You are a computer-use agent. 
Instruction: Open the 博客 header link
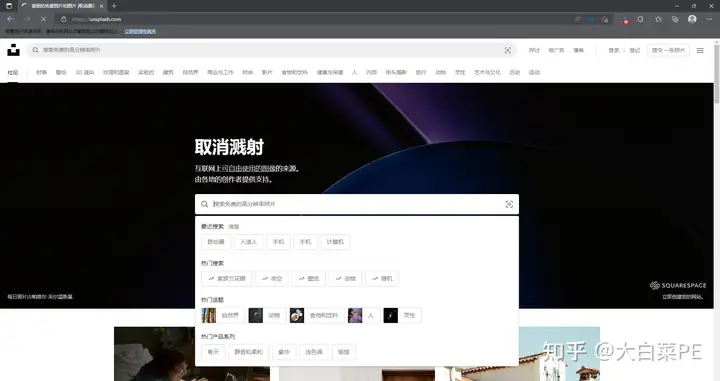pos(579,50)
